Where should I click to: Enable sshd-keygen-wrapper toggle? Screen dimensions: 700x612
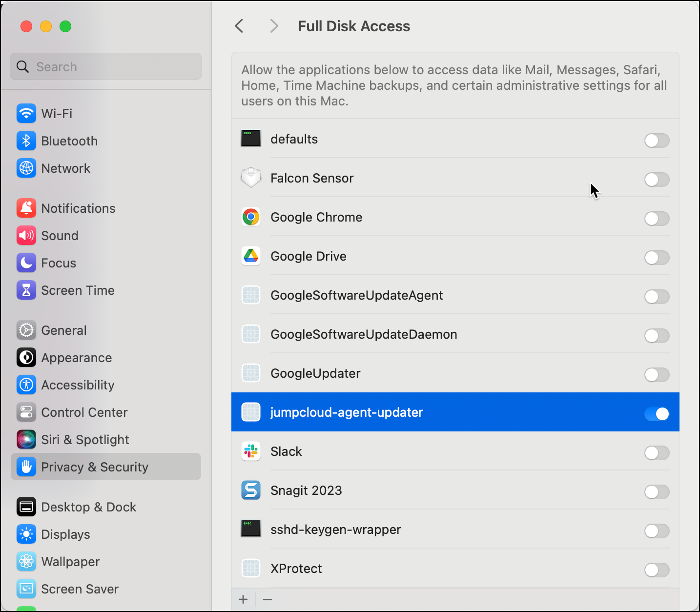point(657,531)
